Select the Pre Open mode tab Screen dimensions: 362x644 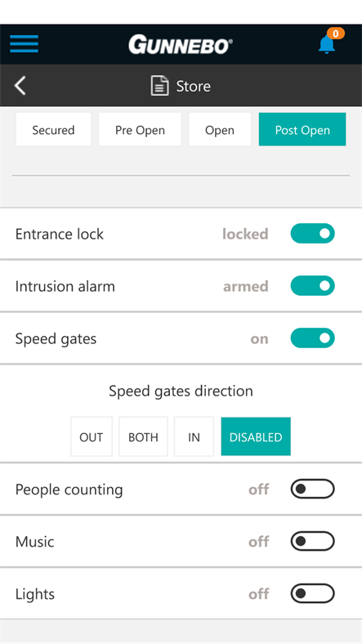coord(140,130)
